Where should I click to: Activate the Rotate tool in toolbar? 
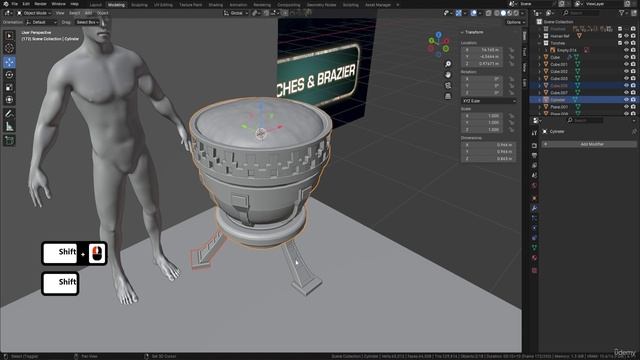[x=9, y=75]
